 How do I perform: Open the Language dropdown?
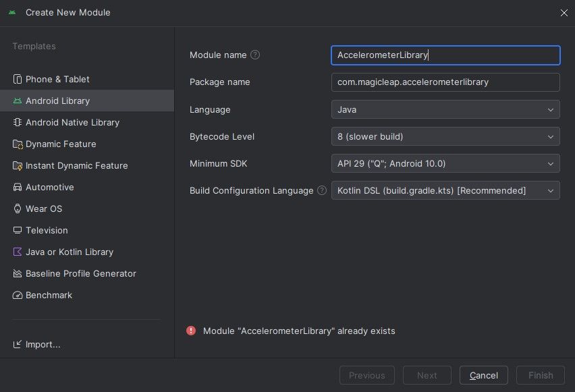tap(445, 110)
